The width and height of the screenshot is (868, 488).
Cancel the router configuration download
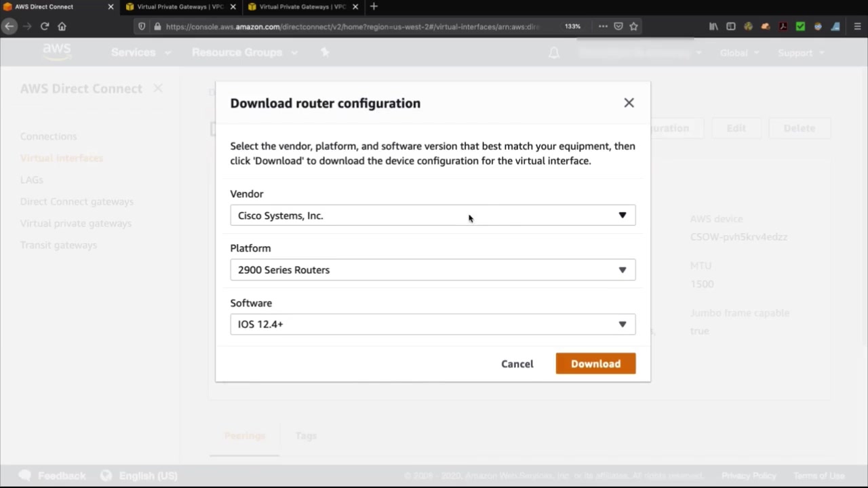[517, 364]
